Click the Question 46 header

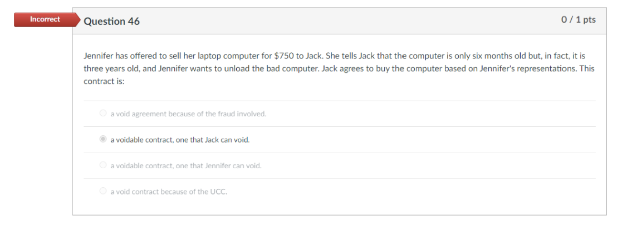(x=112, y=21)
